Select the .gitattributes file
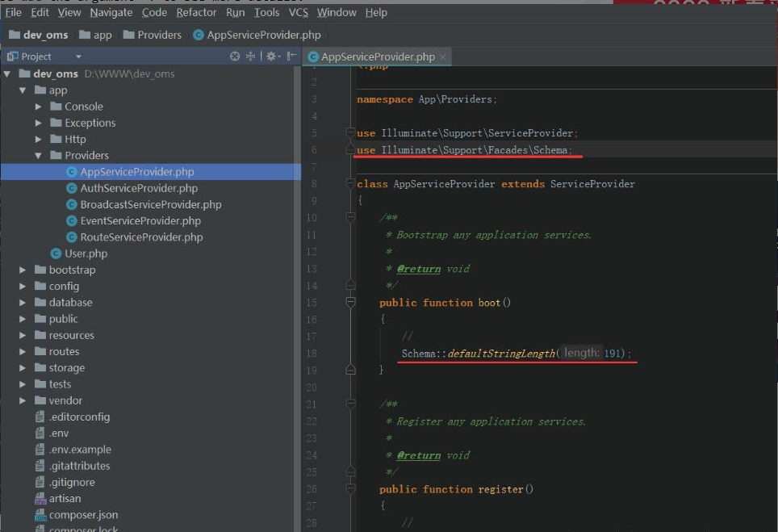Viewport: 778px width, 532px height. click(x=79, y=466)
